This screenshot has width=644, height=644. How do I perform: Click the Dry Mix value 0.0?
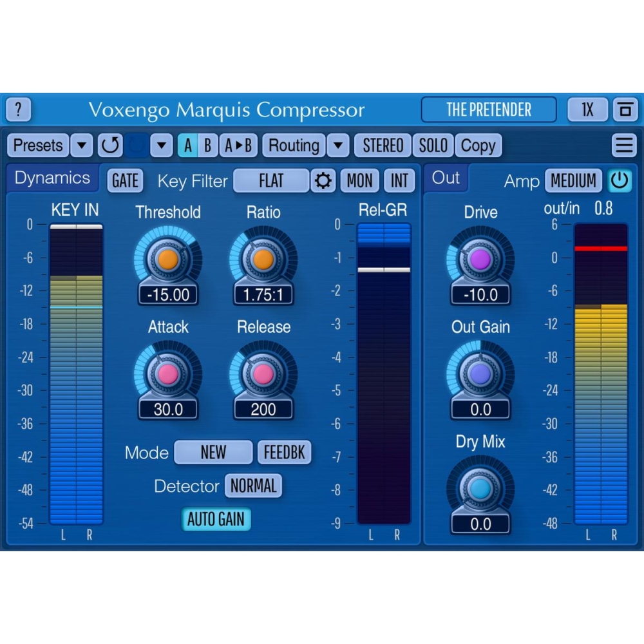[480, 524]
